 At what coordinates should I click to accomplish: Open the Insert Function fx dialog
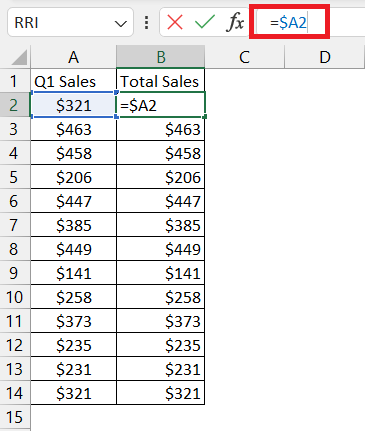click(x=235, y=23)
